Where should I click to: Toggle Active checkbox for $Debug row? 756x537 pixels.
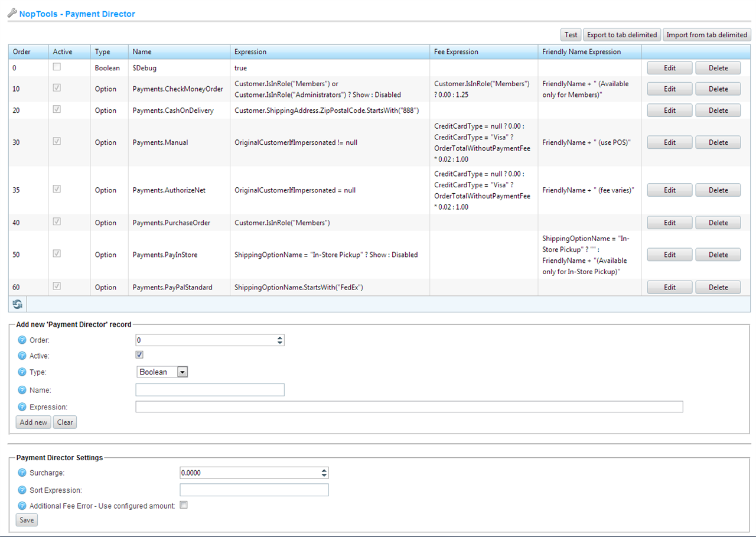pos(57,67)
